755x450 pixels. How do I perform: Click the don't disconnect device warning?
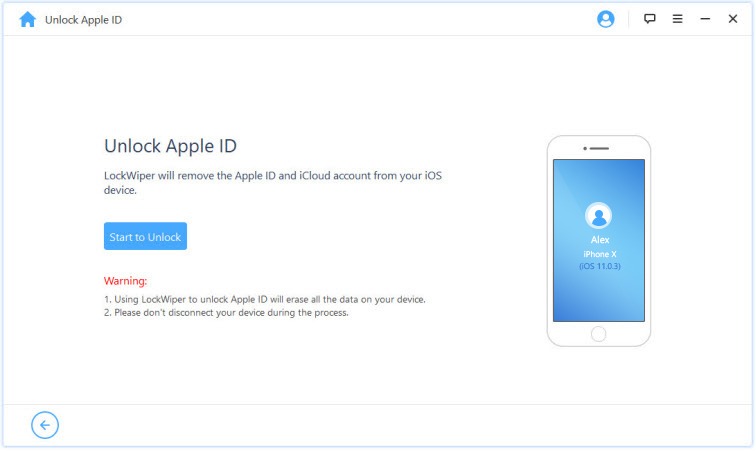coord(226,313)
